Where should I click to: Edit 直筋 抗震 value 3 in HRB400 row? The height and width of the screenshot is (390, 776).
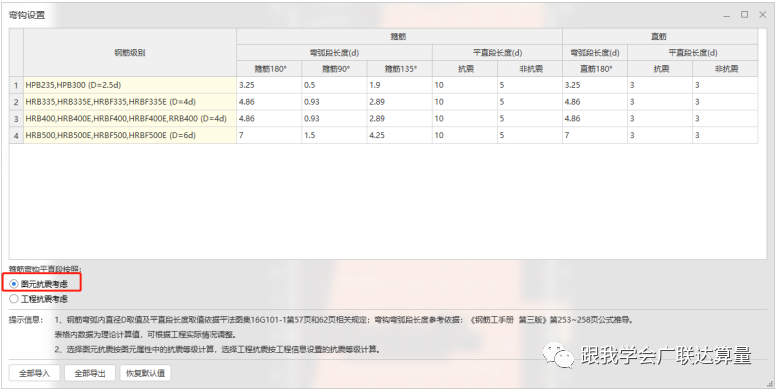pyautogui.click(x=660, y=119)
